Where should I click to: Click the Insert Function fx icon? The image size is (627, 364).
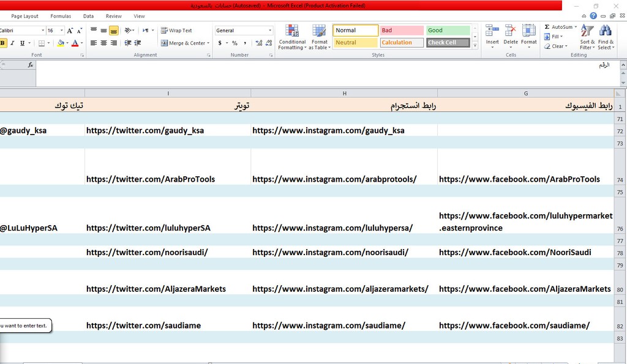(x=31, y=65)
